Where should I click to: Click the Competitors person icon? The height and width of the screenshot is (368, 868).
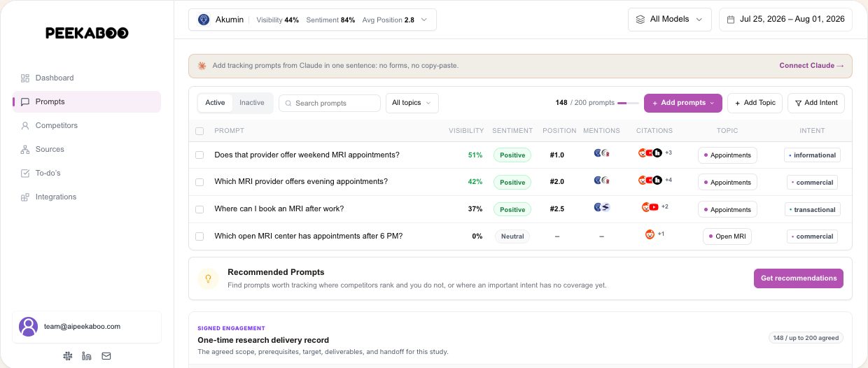(25, 125)
